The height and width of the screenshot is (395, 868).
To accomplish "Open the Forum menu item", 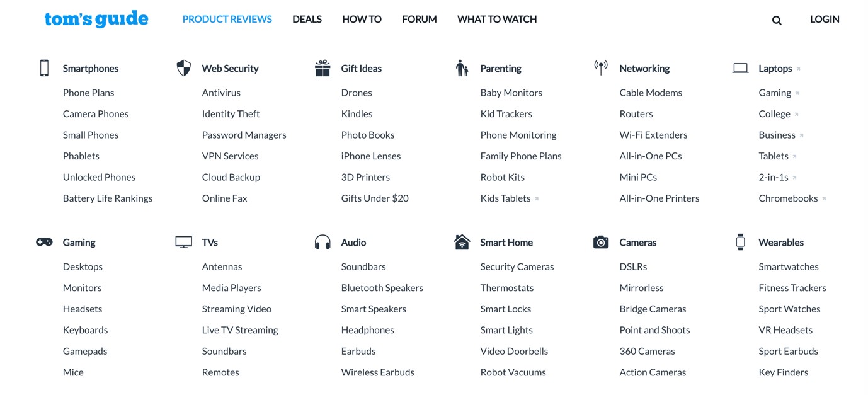I will pyautogui.click(x=420, y=19).
